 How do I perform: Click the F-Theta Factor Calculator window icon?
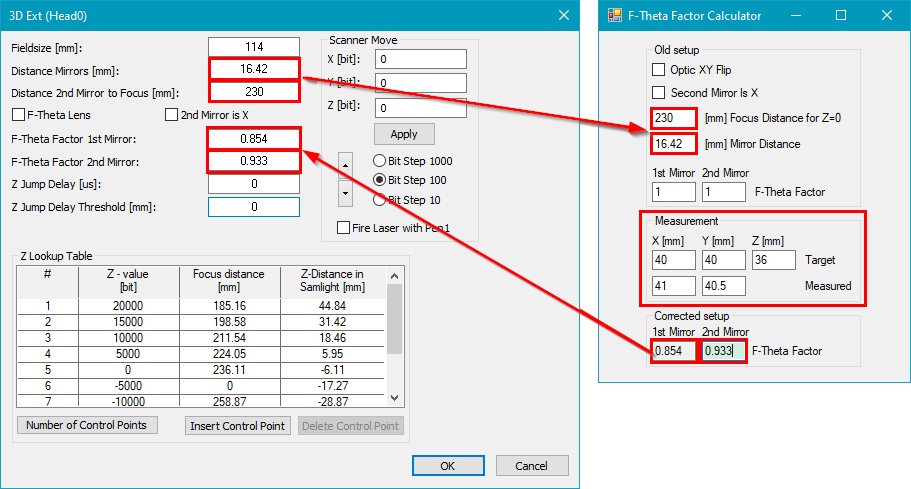click(x=612, y=15)
